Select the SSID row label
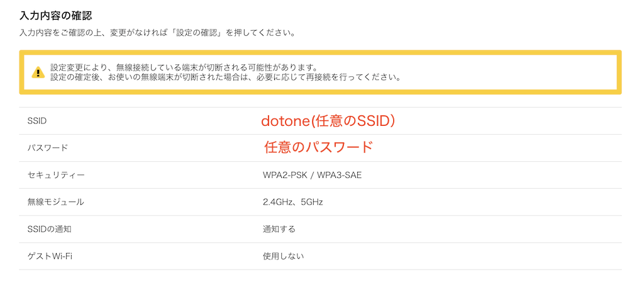Screen dimensions: 644x289 coord(37,121)
